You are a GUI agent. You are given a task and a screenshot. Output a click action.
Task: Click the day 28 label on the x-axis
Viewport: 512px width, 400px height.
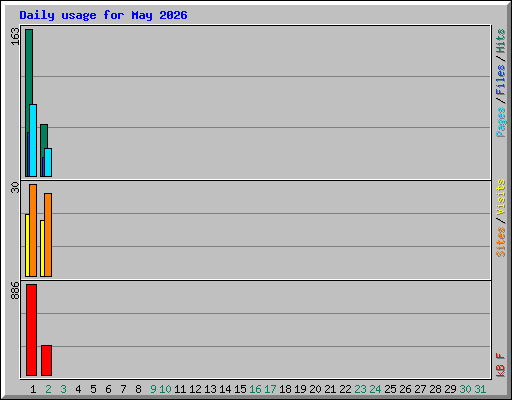pyautogui.click(x=435, y=389)
